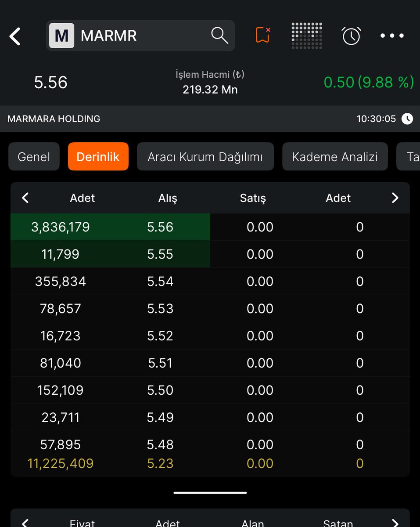Tap the MARMARA HOLDING company name

click(54, 119)
